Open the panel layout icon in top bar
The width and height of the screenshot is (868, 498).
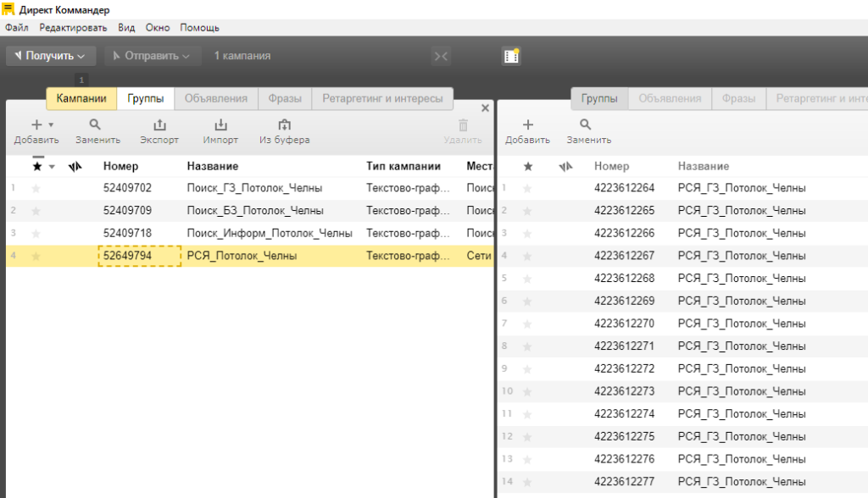[511, 56]
